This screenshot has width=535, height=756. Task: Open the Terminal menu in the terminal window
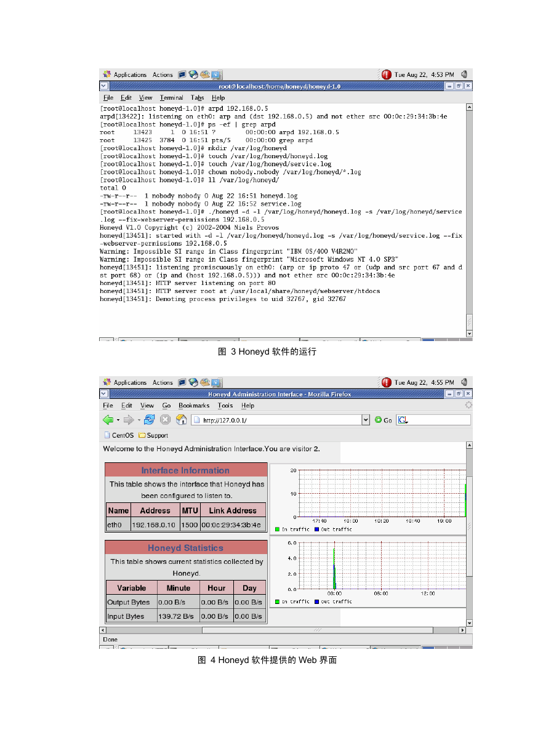tap(171, 97)
